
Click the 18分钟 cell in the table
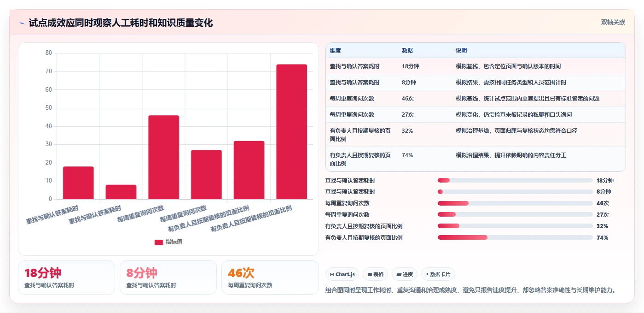click(411, 66)
